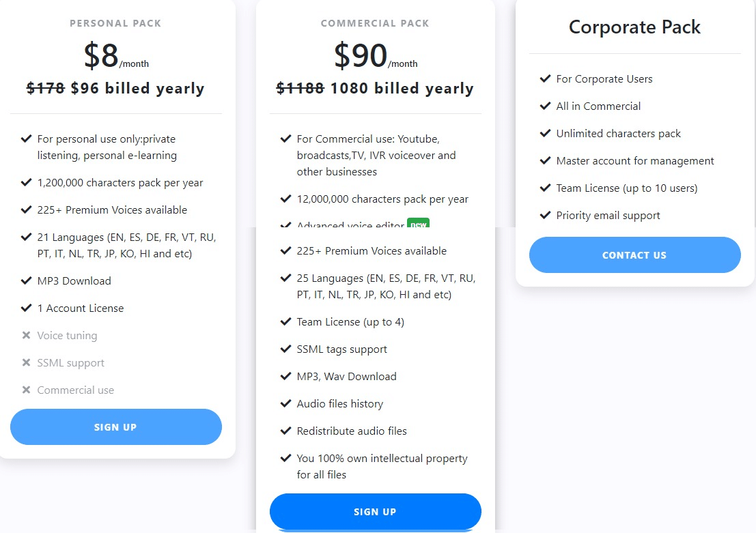Click the checkmark beside 'MP3 Download'
756x533 pixels.
click(x=26, y=280)
